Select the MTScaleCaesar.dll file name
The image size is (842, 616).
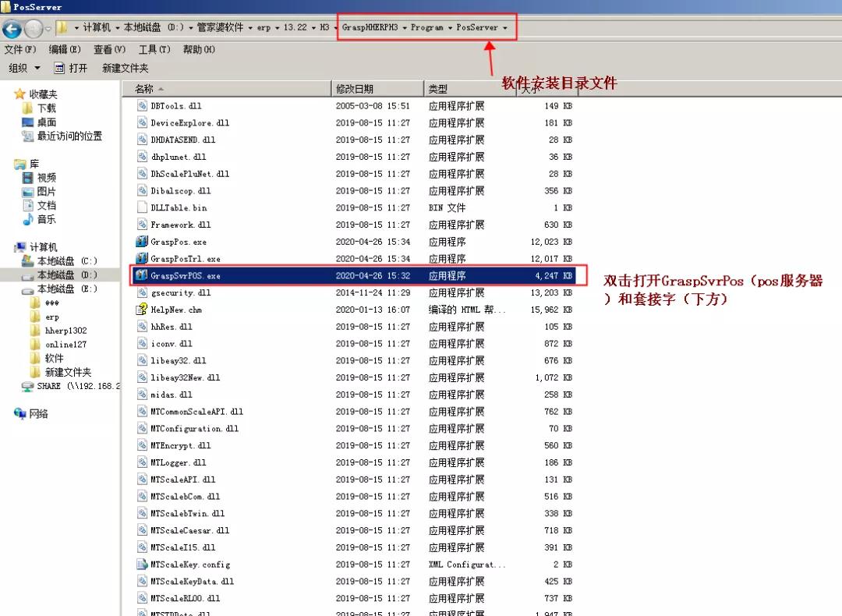tap(189, 530)
